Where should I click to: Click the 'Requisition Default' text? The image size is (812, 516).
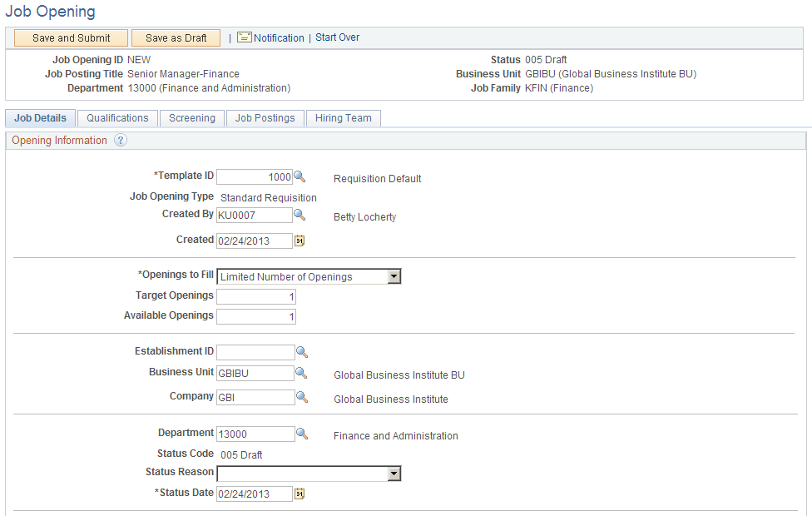tap(377, 179)
